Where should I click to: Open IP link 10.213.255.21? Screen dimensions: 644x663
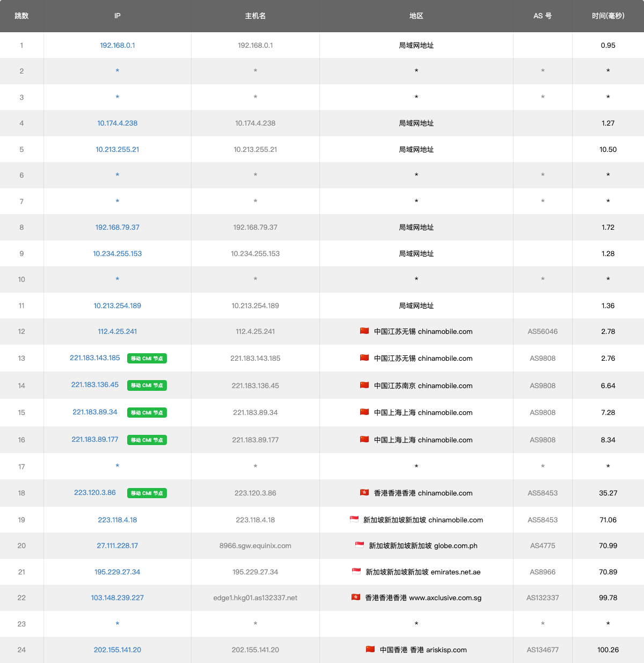pyautogui.click(x=118, y=149)
